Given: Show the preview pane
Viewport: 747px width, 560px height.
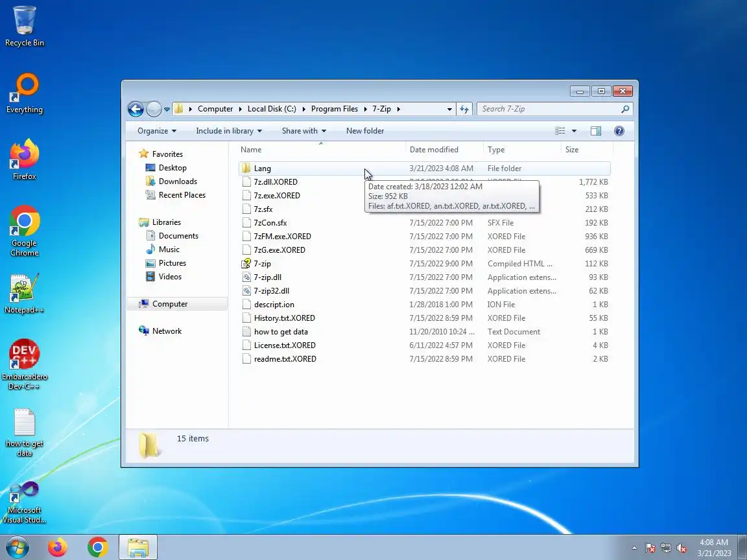Looking at the screenshot, I should [595, 131].
